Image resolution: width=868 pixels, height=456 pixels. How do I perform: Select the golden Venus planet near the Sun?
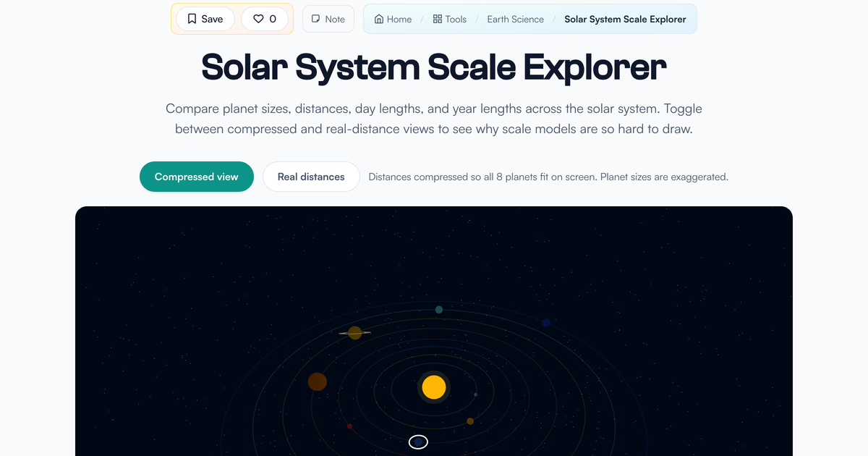click(x=470, y=421)
